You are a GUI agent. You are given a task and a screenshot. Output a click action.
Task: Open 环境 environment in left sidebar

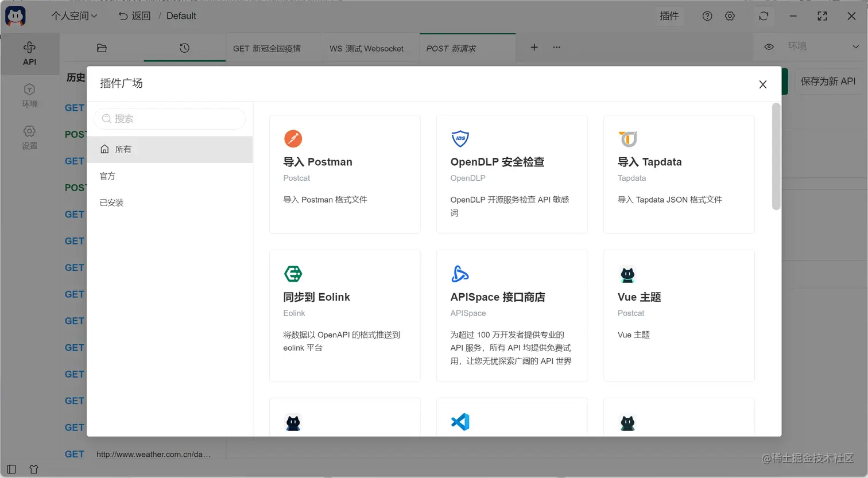tap(29, 96)
